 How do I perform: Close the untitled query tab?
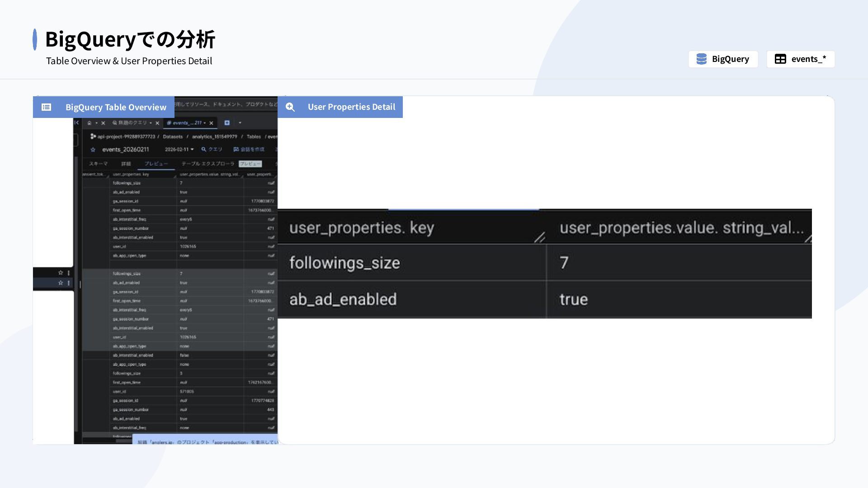pyautogui.click(x=157, y=123)
